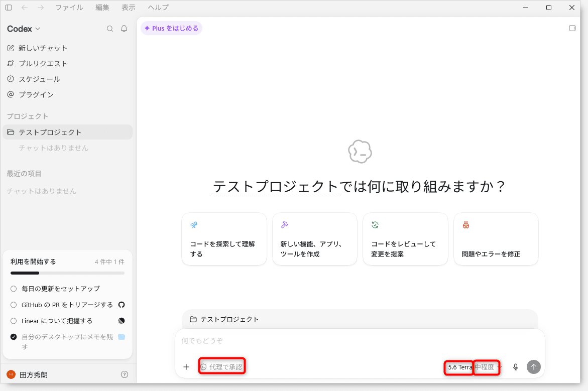The image size is (588, 391).
Task: Open the Codex dropdown chevron
Action: point(38,29)
